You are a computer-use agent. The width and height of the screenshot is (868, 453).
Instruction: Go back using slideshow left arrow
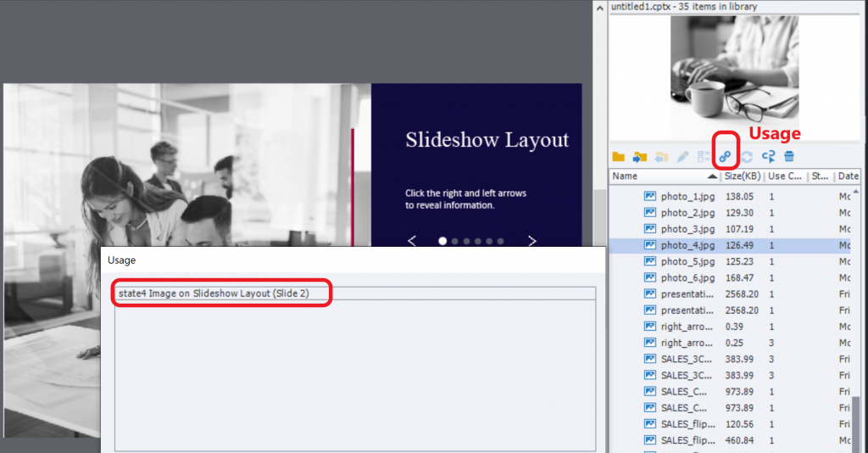click(412, 241)
